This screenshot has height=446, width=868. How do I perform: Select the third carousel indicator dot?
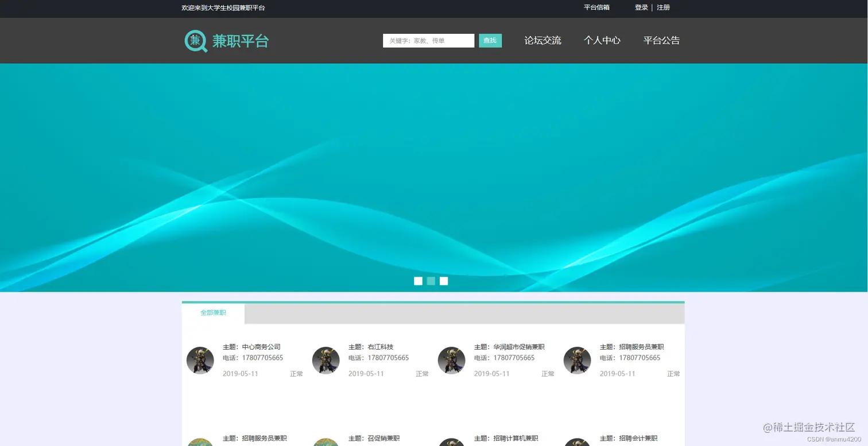tap(443, 281)
